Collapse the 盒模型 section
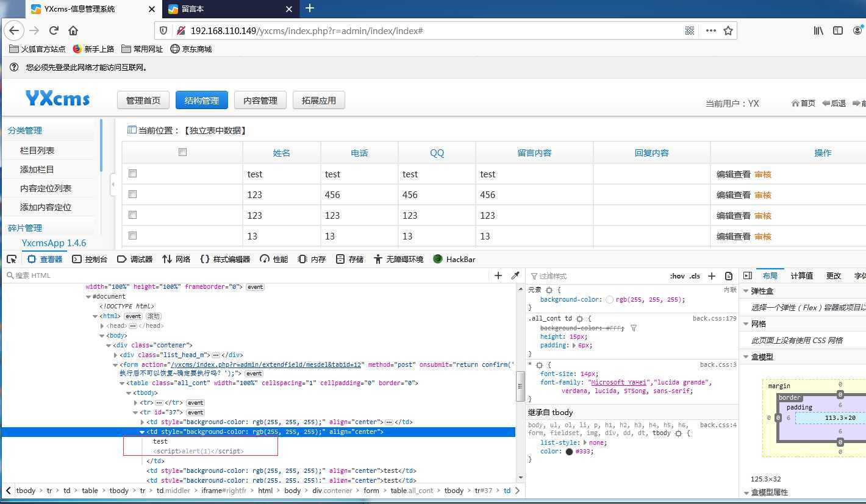866x504 pixels. click(746, 357)
